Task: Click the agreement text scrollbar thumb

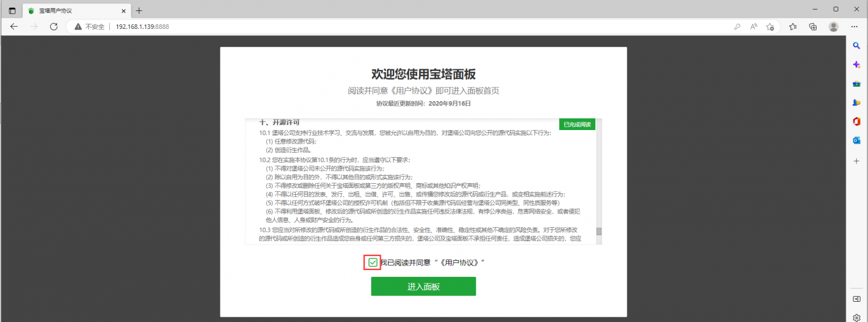Action: (599, 231)
